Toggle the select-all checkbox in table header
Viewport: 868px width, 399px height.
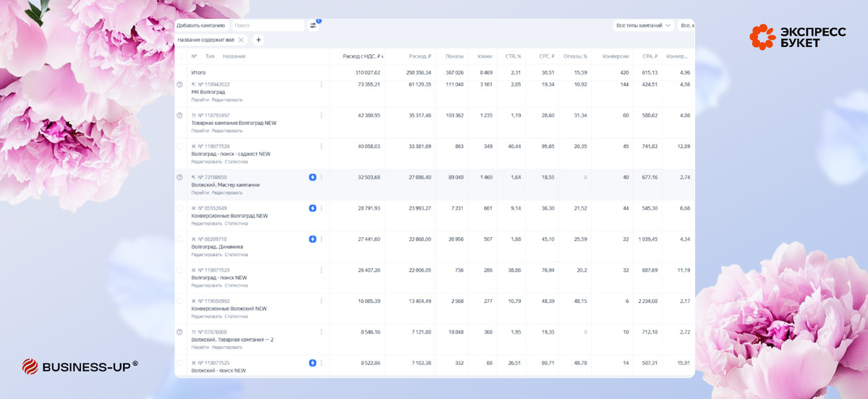click(180, 56)
